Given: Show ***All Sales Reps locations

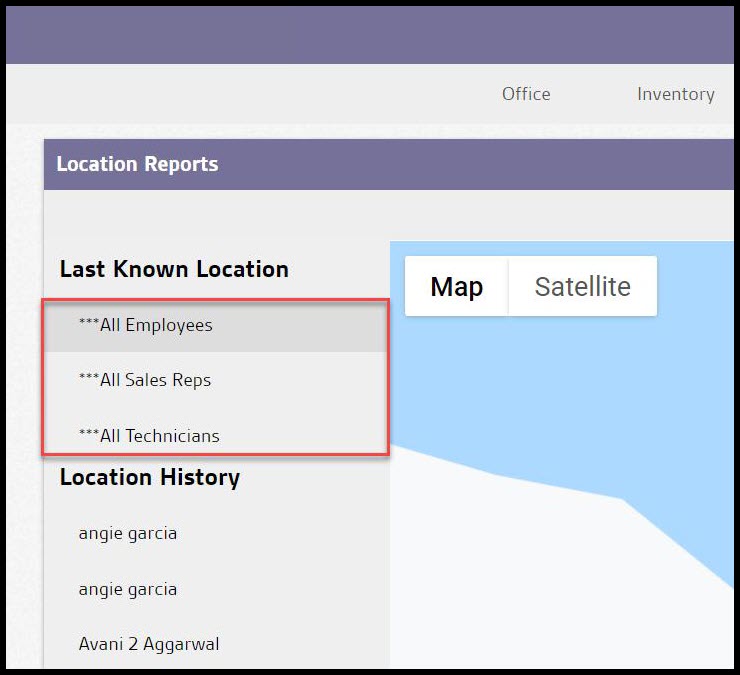Looking at the screenshot, I should point(145,380).
